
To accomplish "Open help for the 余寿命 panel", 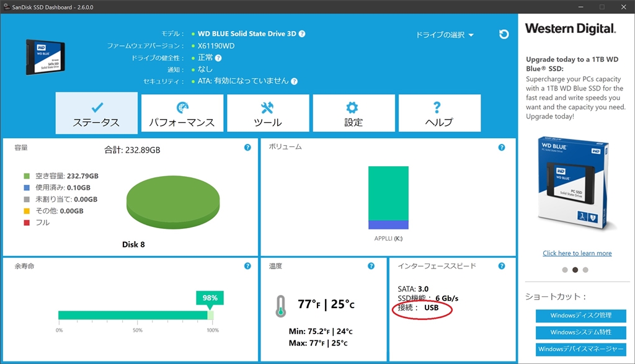I will (x=247, y=266).
